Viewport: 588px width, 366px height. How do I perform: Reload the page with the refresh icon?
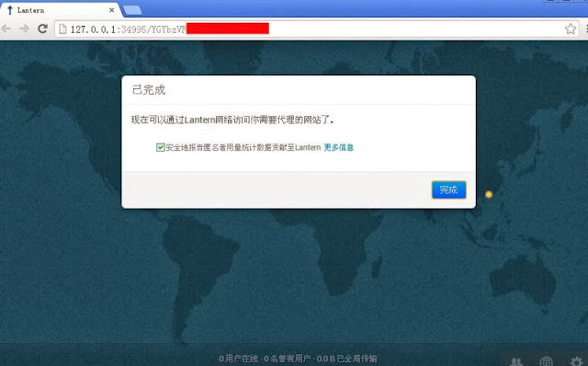click(x=43, y=29)
